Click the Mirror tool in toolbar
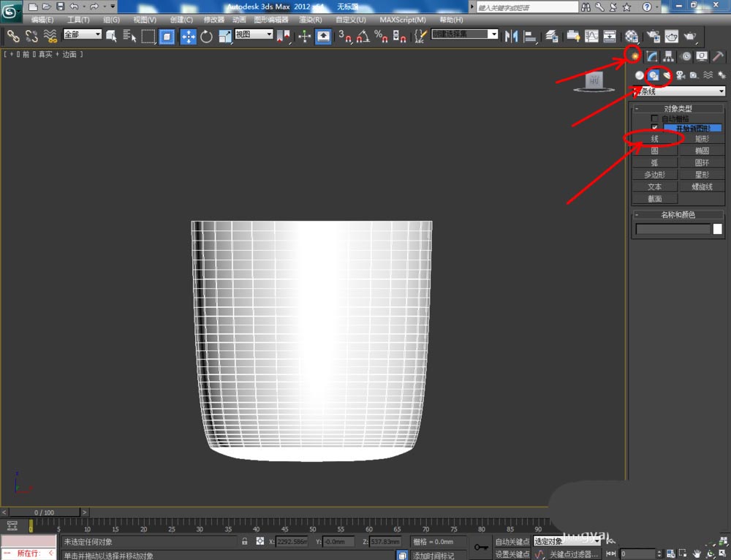The image size is (731, 560). (x=512, y=37)
